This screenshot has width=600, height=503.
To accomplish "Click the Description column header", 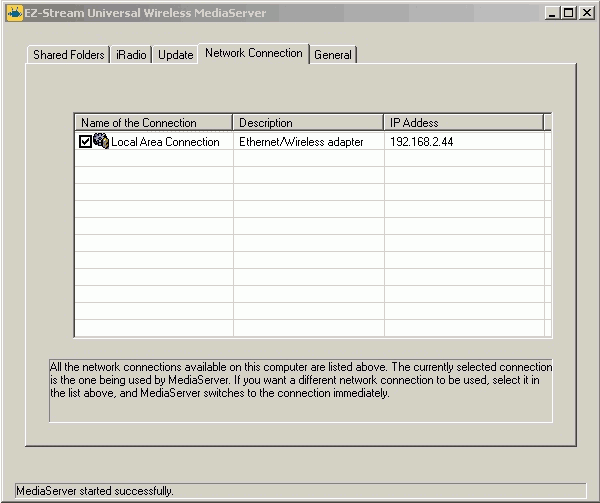I will click(x=308, y=123).
